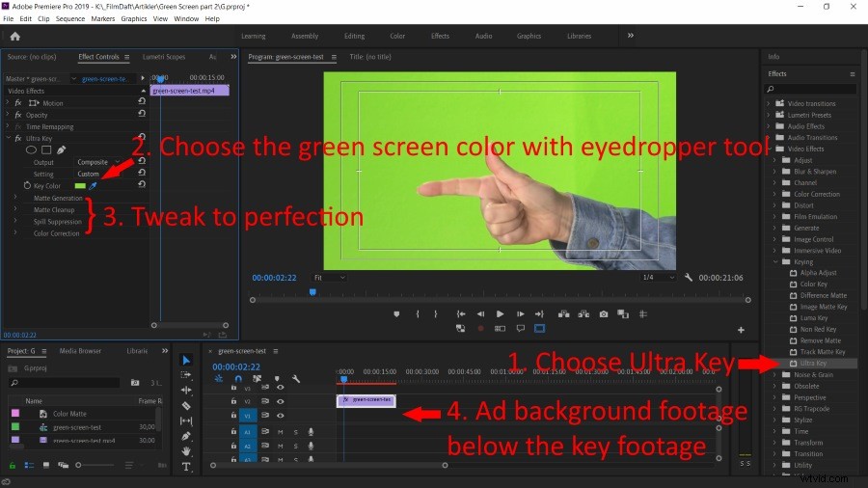
Task: Expand Video Transitions folder in Effects
Action: (769, 103)
